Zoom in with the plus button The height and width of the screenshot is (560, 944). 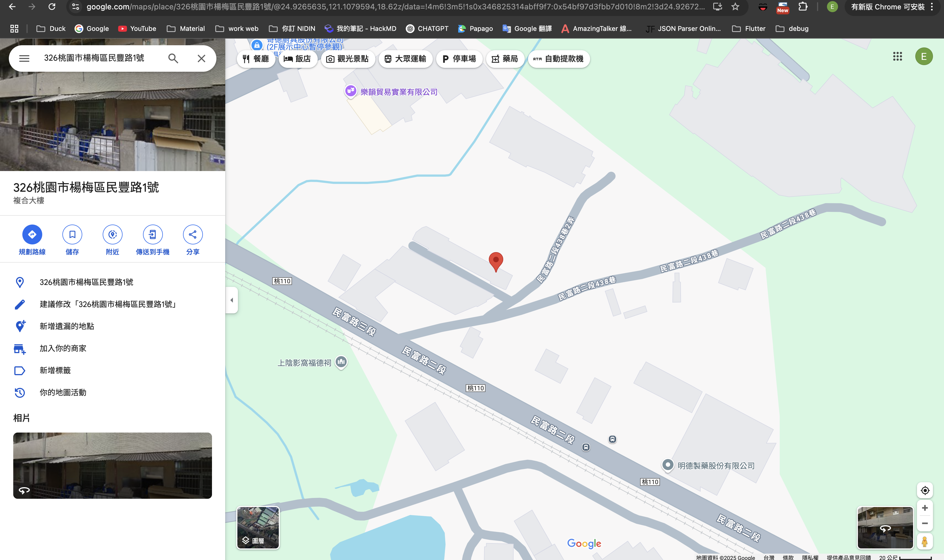925,508
